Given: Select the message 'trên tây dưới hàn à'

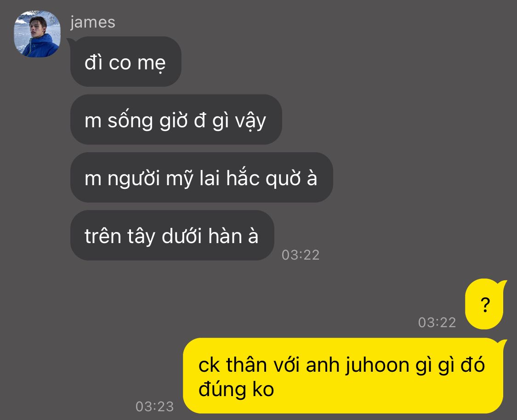Looking at the screenshot, I should (x=172, y=235).
